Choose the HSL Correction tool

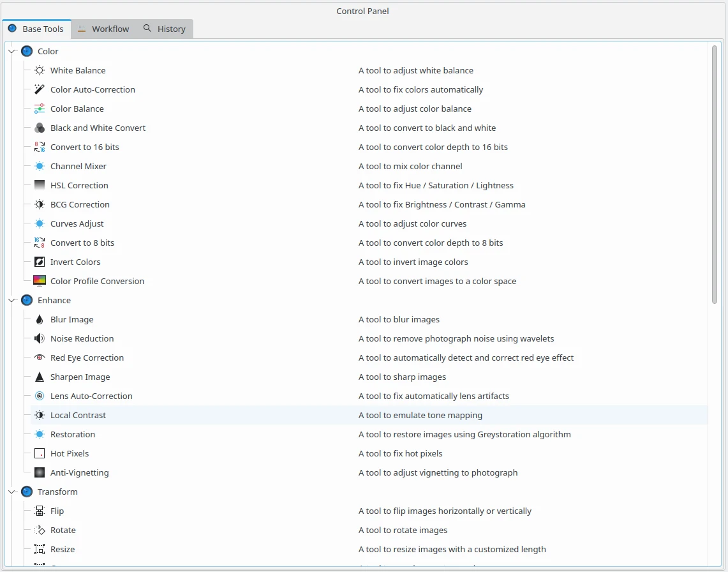pos(79,185)
